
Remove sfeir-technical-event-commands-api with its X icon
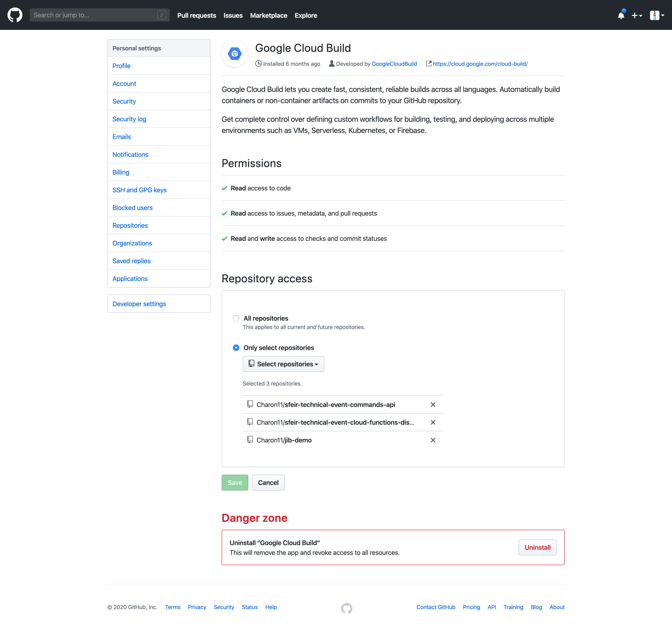pos(433,405)
